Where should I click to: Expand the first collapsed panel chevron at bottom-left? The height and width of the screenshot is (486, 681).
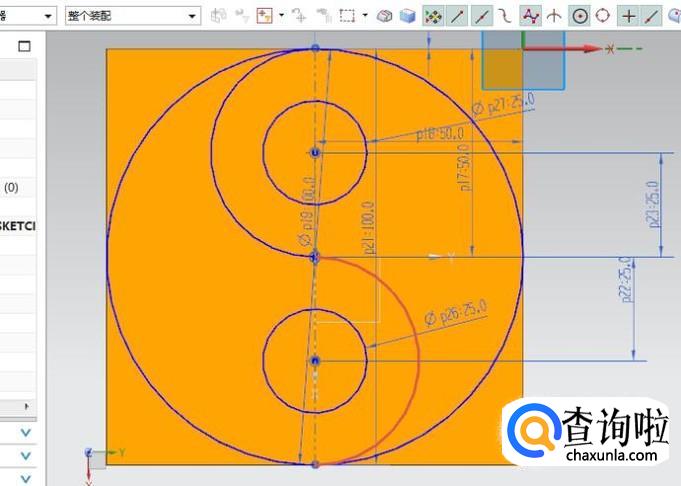(26, 432)
